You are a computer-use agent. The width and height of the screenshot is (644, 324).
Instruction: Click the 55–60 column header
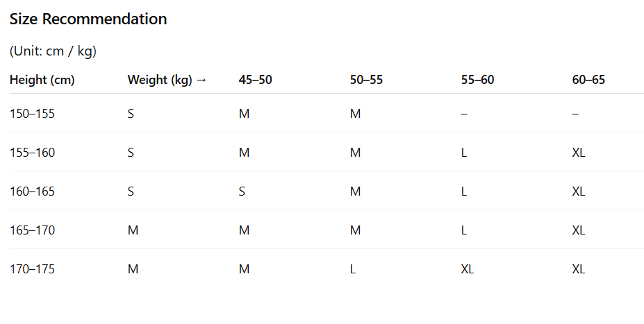[x=477, y=80]
